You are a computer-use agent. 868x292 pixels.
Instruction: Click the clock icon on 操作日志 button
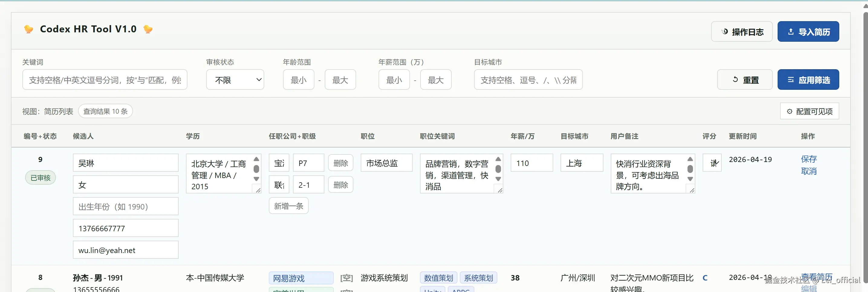[x=725, y=31]
